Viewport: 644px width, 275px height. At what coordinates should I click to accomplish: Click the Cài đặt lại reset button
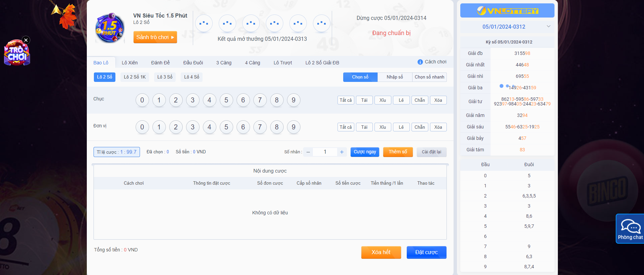pos(432,152)
